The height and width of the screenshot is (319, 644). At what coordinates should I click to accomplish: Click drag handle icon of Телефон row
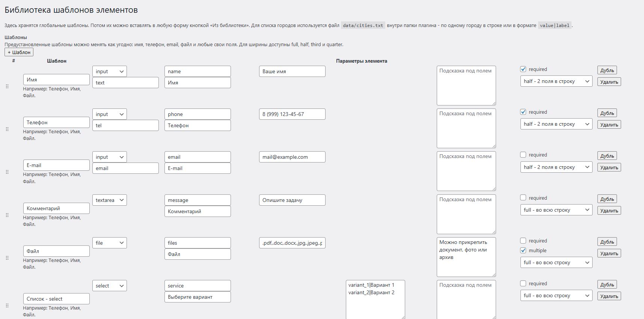(x=7, y=129)
